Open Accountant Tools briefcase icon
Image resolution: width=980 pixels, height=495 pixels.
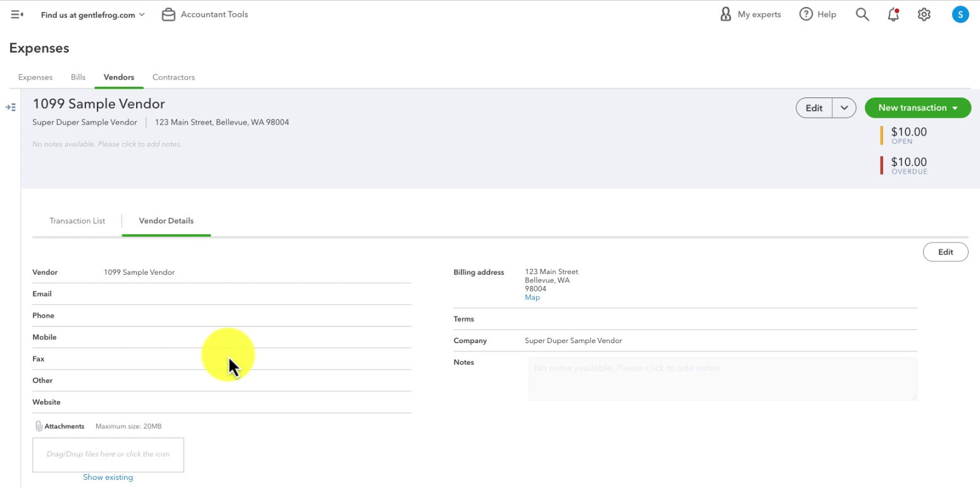168,15
